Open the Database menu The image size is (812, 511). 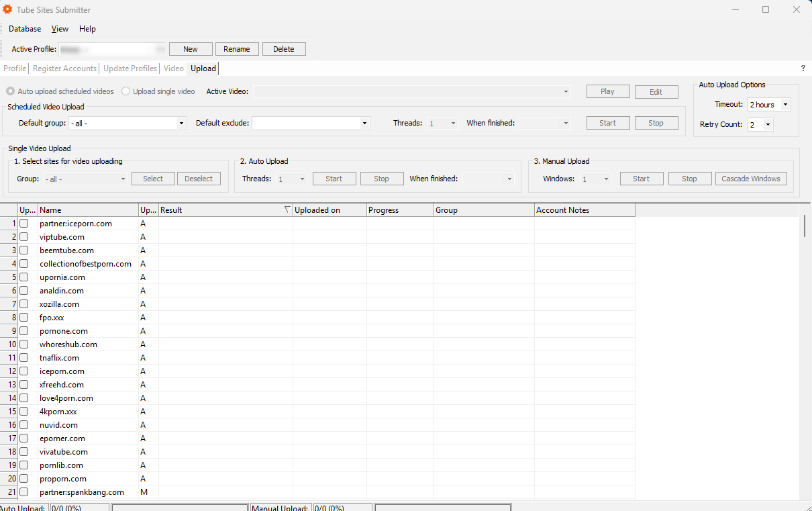(x=25, y=29)
